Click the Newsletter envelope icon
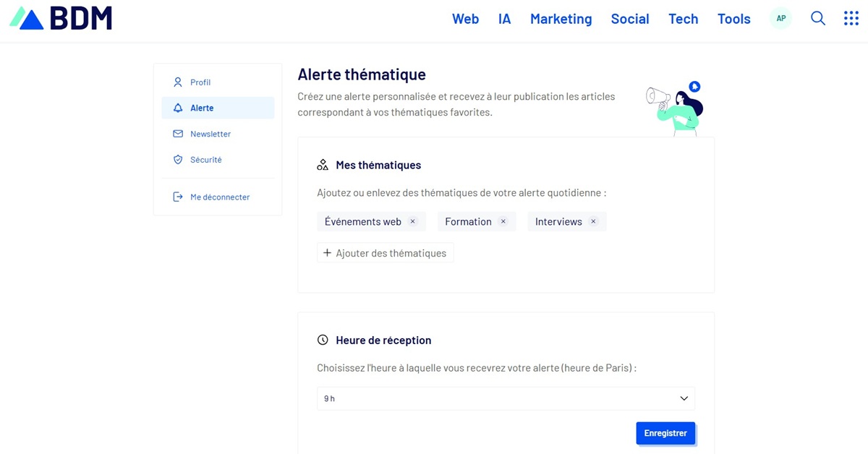 pyautogui.click(x=178, y=134)
